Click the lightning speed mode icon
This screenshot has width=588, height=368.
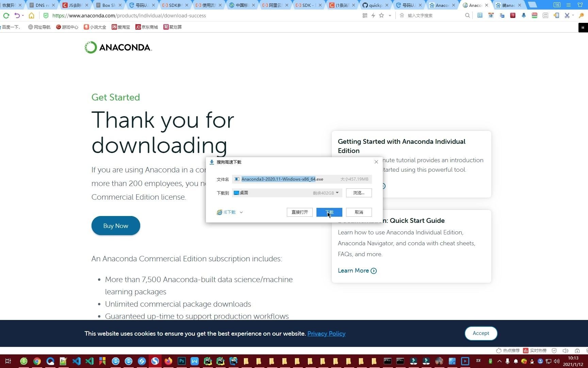tap(373, 15)
